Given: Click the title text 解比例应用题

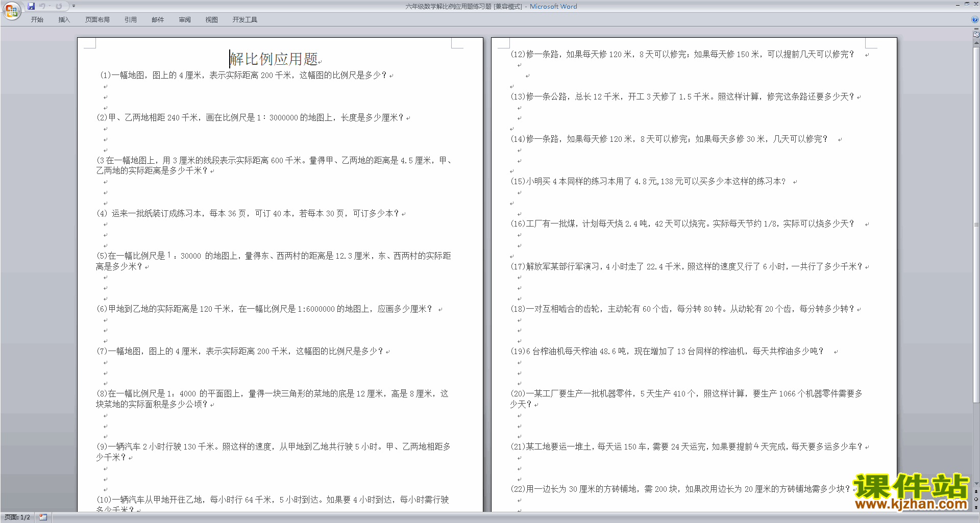Looking at the screenshot, I should tap(274, 59).
